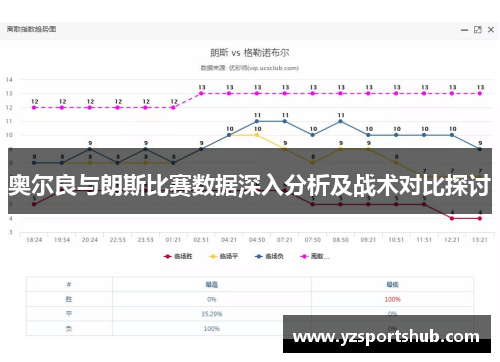Click y-axis label 14
500x362 pixels.
coord(9,80)
